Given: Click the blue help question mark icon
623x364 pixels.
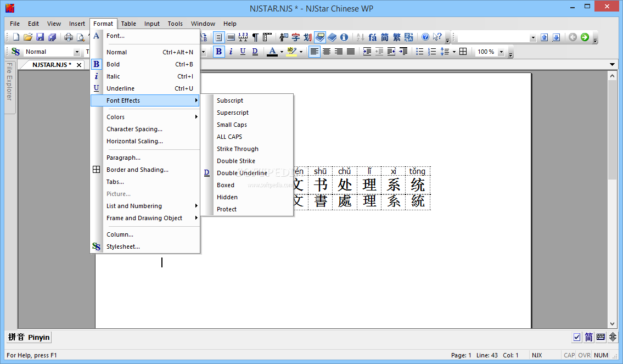Looking at the screenshot, I should point(425,37).
